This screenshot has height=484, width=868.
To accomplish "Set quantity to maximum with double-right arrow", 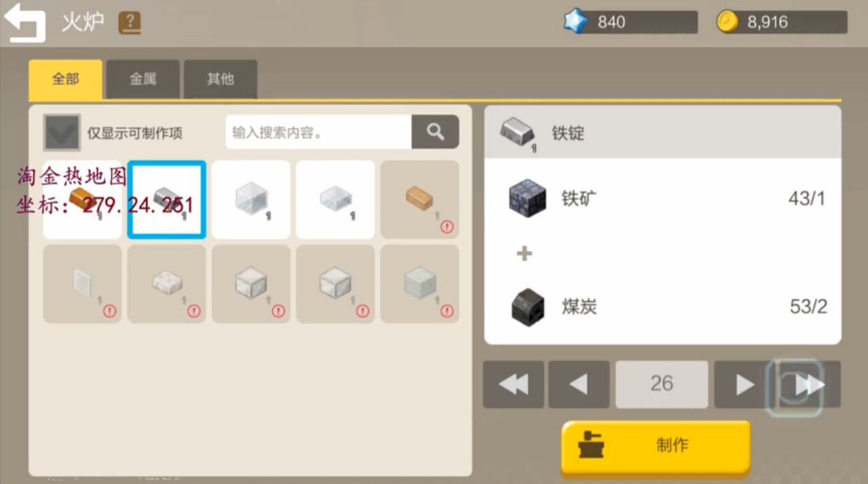I will 810,385.
